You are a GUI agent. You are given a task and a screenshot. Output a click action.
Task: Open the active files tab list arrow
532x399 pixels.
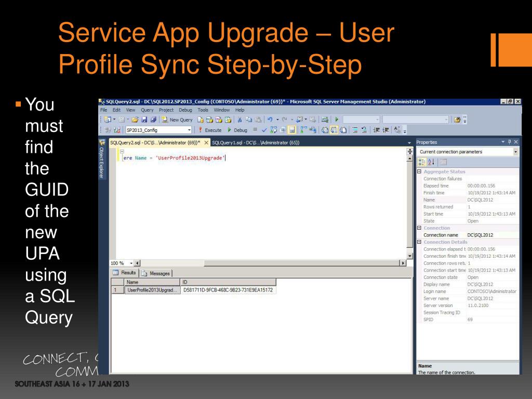(409, 143)
